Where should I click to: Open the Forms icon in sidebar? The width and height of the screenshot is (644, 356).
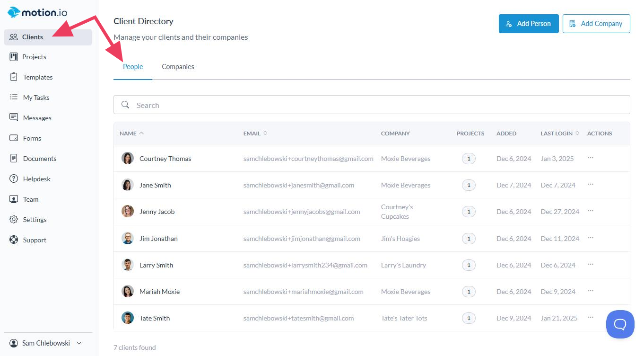pyautogui.click(x=14, y=138)
